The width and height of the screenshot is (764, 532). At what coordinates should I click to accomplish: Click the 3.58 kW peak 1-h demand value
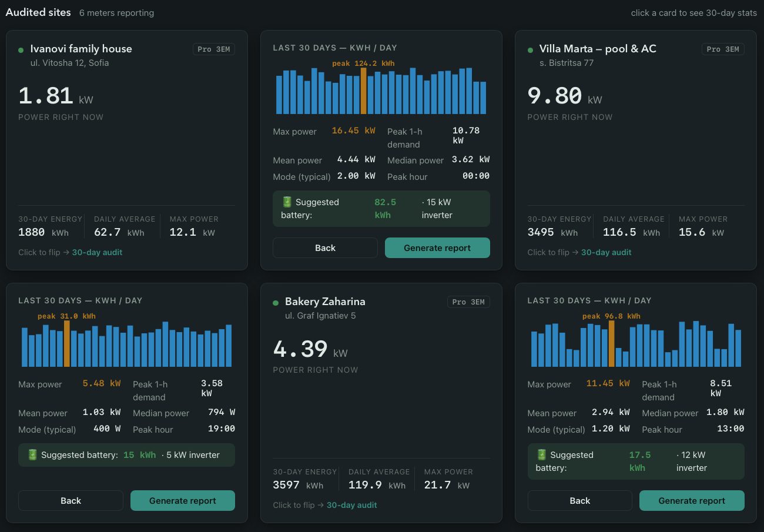212,389
